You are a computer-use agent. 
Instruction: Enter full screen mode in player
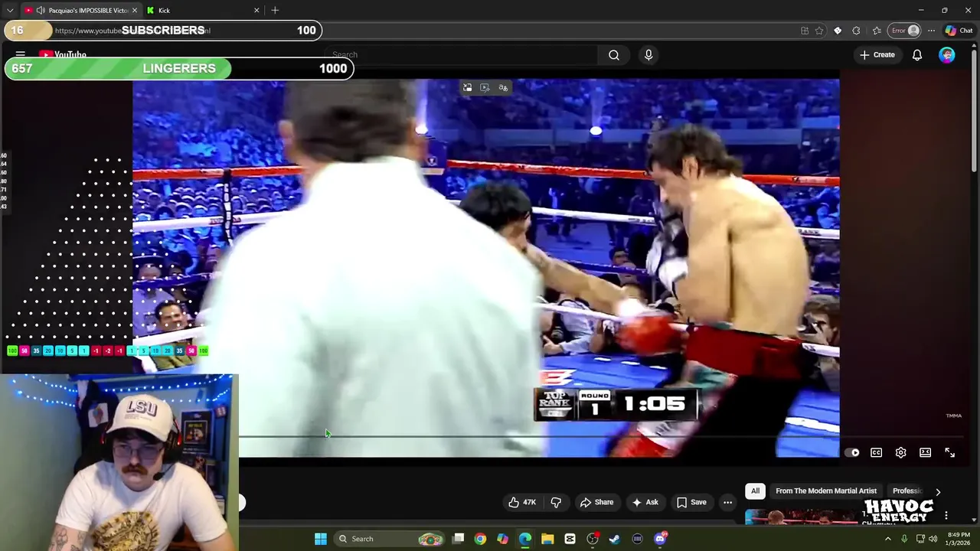(x=950, y=452)
